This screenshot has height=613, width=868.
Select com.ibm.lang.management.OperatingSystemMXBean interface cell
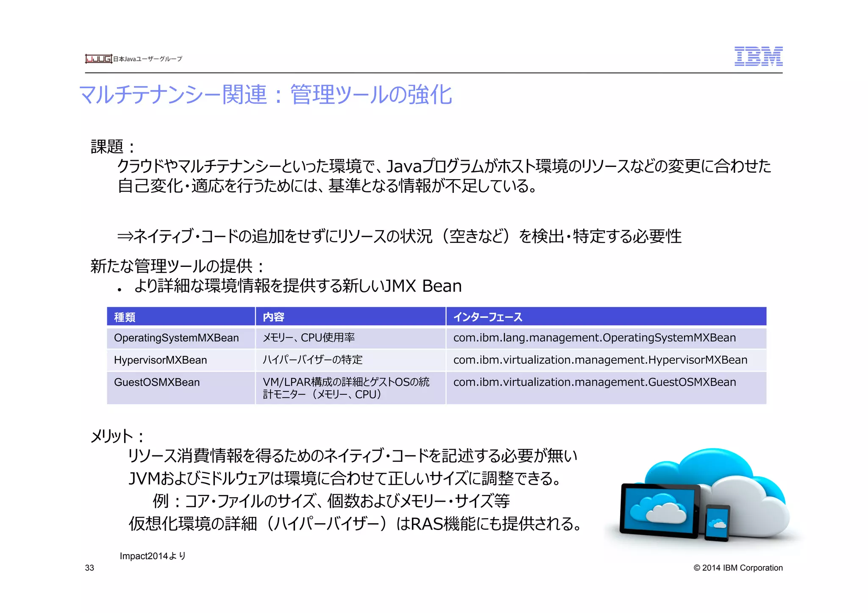coord(606,338)
